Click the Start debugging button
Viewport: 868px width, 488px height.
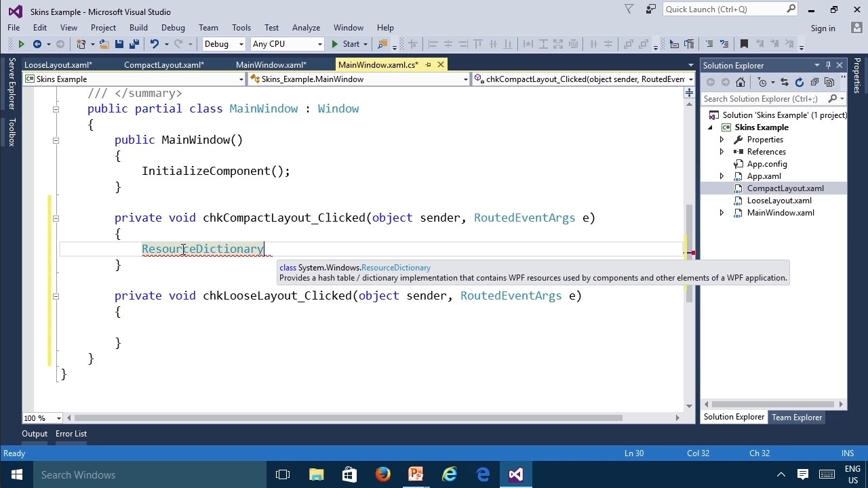pos(346,44)
